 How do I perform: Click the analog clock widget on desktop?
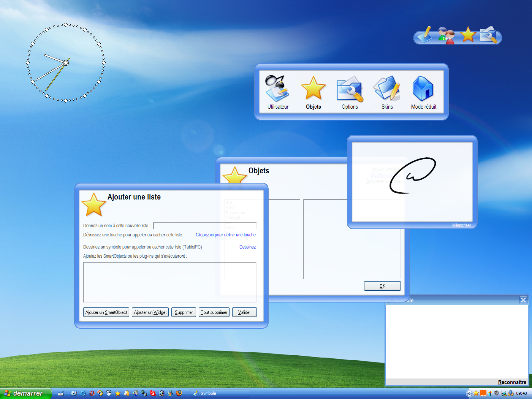click(x=66, y=63)
